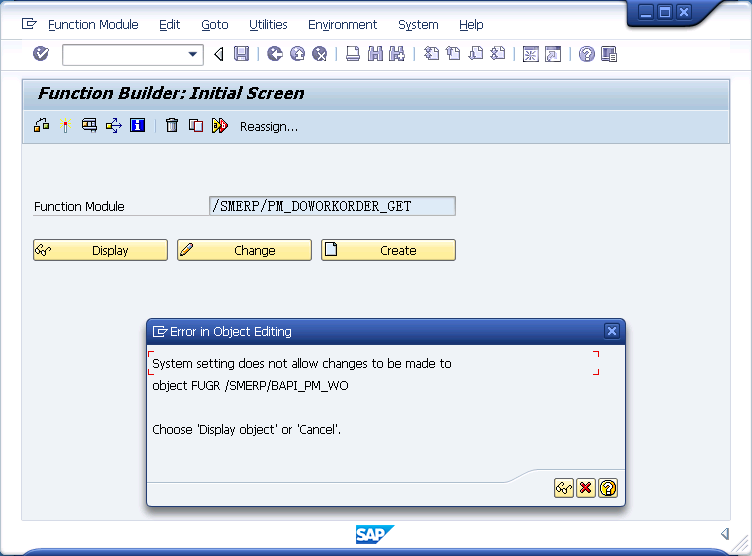
Task: Click the red X Cancel button in dialog
Action: click(x=586, y=488)
